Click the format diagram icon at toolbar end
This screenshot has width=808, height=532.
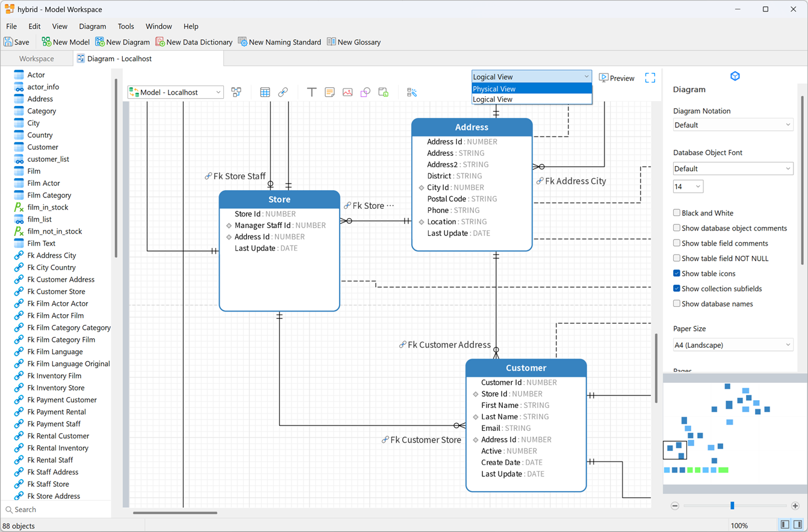tap(412, 93)
